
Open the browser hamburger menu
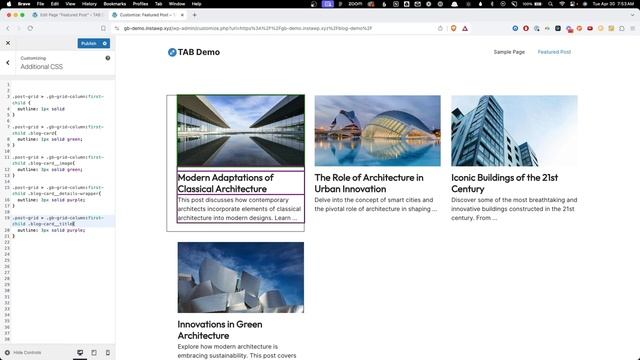pyautogui.click(x=632, y=28)
